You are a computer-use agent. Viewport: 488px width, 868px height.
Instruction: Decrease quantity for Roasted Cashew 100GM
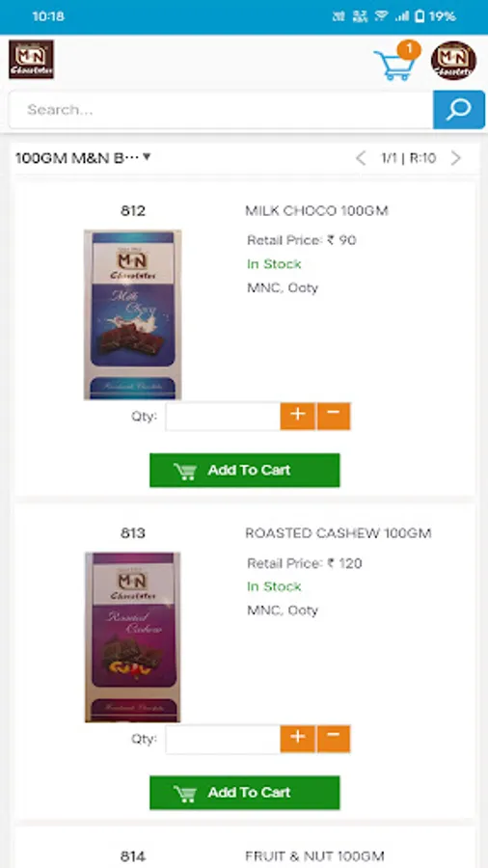point(333,739)
